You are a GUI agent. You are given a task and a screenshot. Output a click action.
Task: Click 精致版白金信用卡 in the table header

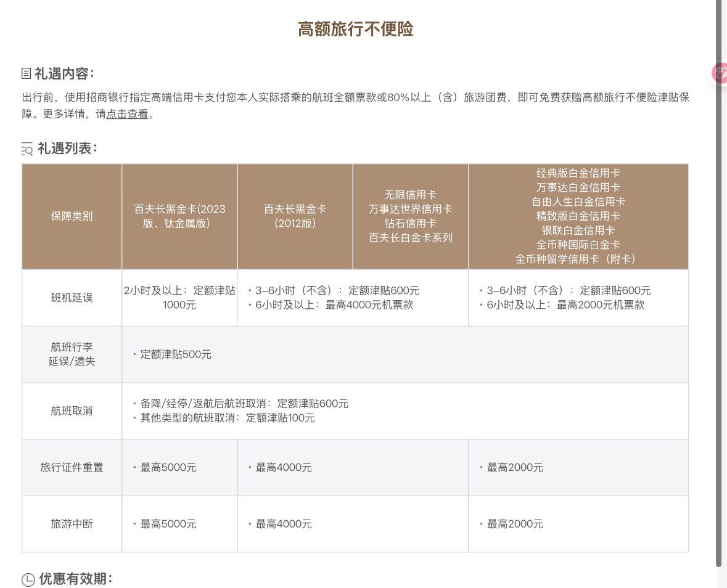578,216
